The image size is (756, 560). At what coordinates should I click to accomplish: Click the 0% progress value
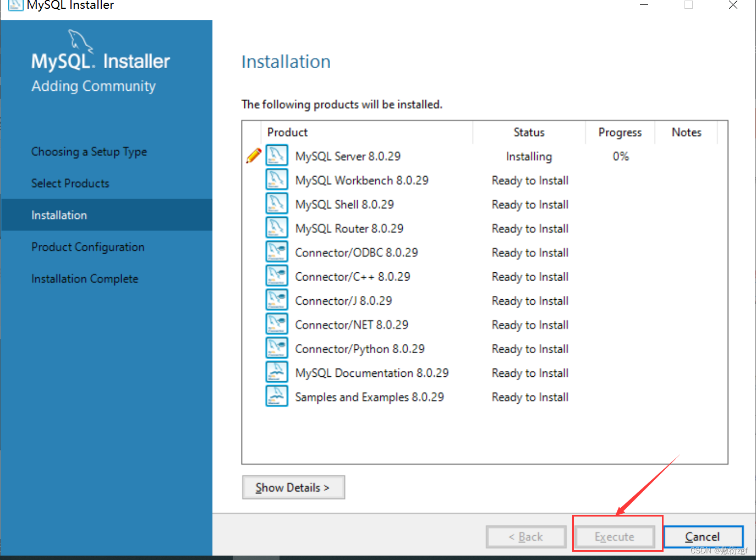click(x=621, y=156)
